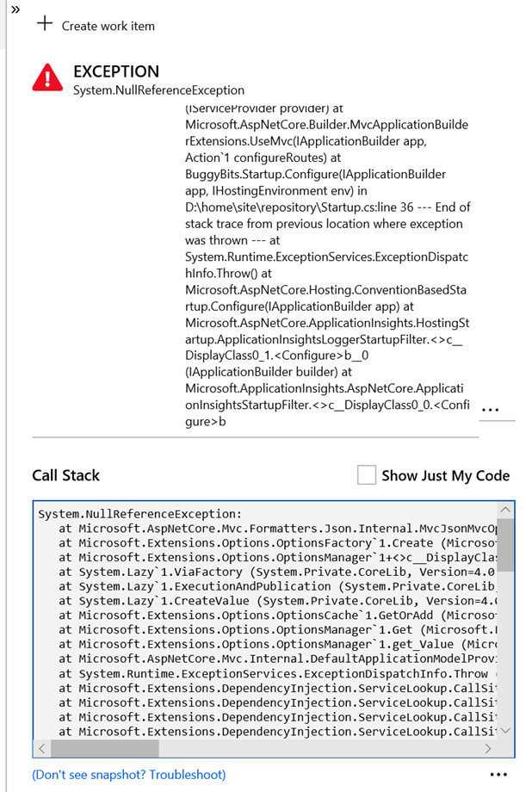Image resolution: width=532 pixels, height=792 pixels.
Task: Open the Don't see snapshot Troubleshoot link
Action: click(x=129, y=775)
